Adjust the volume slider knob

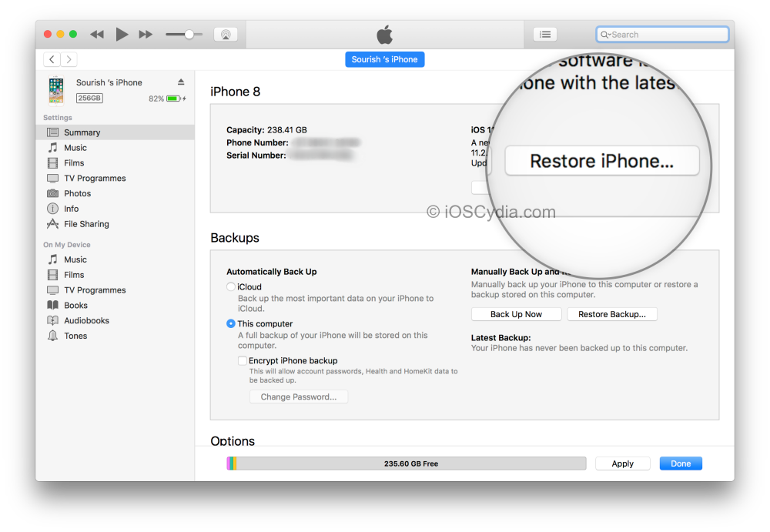coord(189,35)
